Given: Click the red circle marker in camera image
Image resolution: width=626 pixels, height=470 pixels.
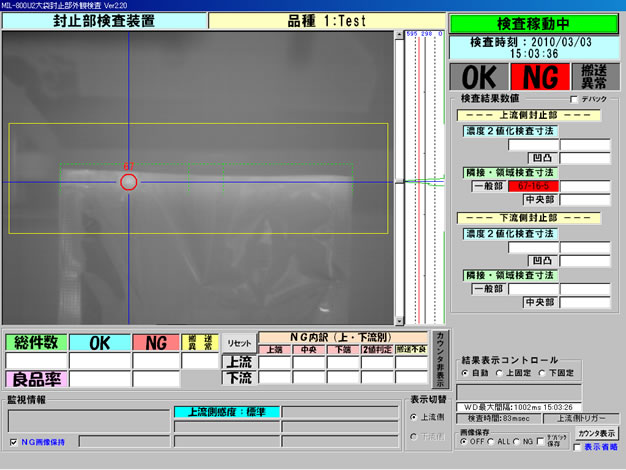Looking at the screenshot, I should coord(128,181).
